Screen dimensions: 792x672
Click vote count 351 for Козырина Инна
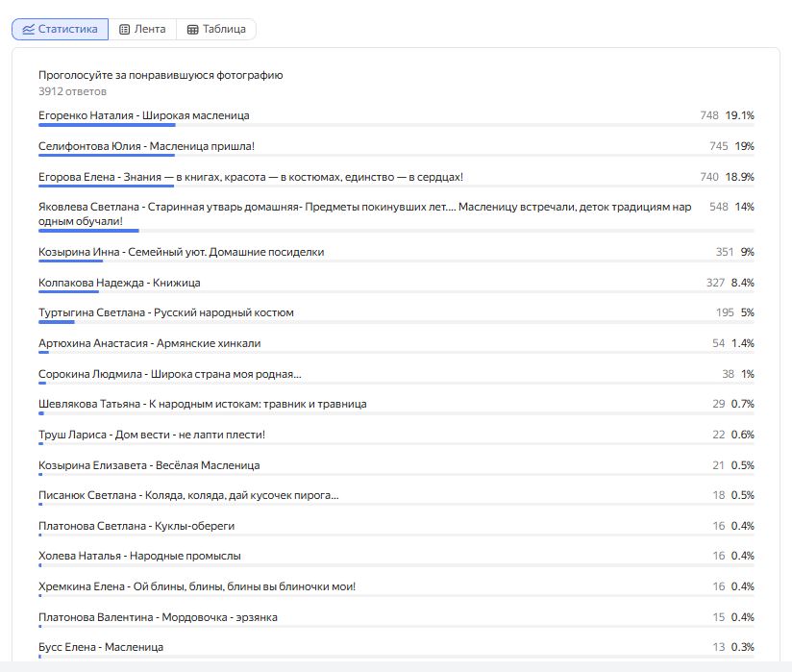tap(725, 252)
